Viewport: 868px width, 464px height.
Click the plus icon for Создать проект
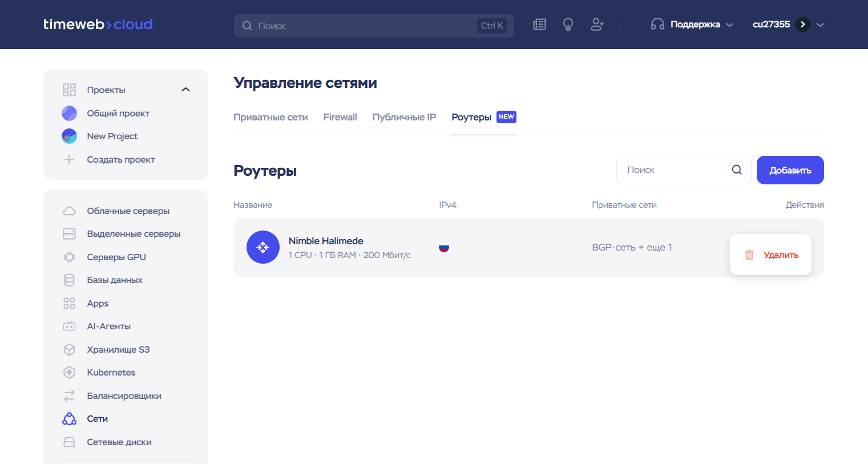point(69,160)
